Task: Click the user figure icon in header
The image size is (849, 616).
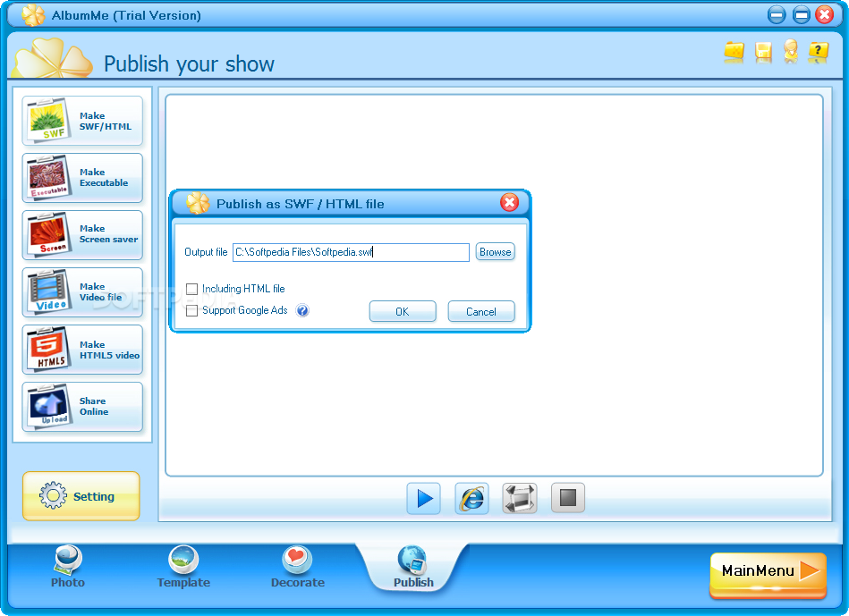Action: click(791, 52)
